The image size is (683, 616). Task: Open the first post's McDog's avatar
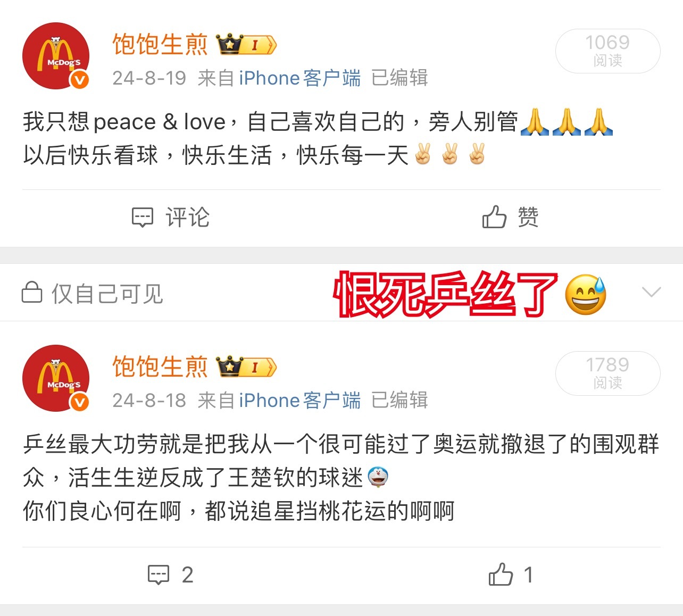(x=56, y=56)
